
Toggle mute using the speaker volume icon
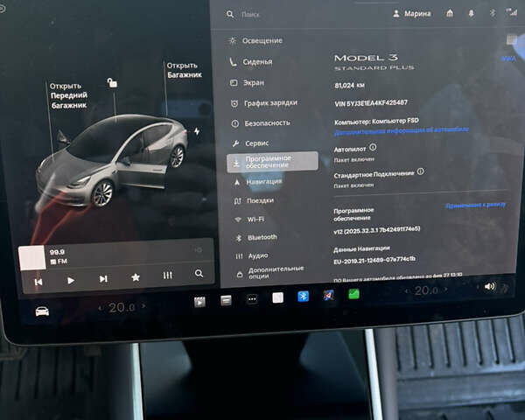click(x=489, y=286)
